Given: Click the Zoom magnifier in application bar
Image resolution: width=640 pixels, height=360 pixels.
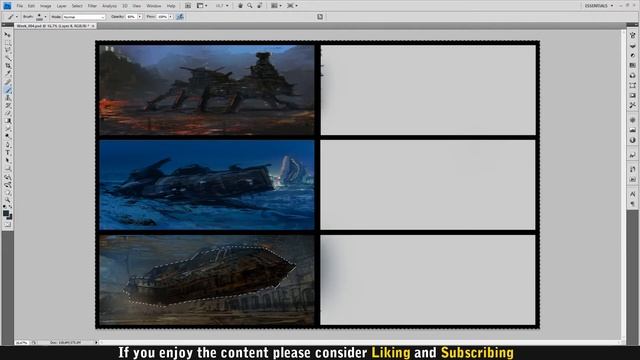Looking at the screenshot, I should (250, 6).
